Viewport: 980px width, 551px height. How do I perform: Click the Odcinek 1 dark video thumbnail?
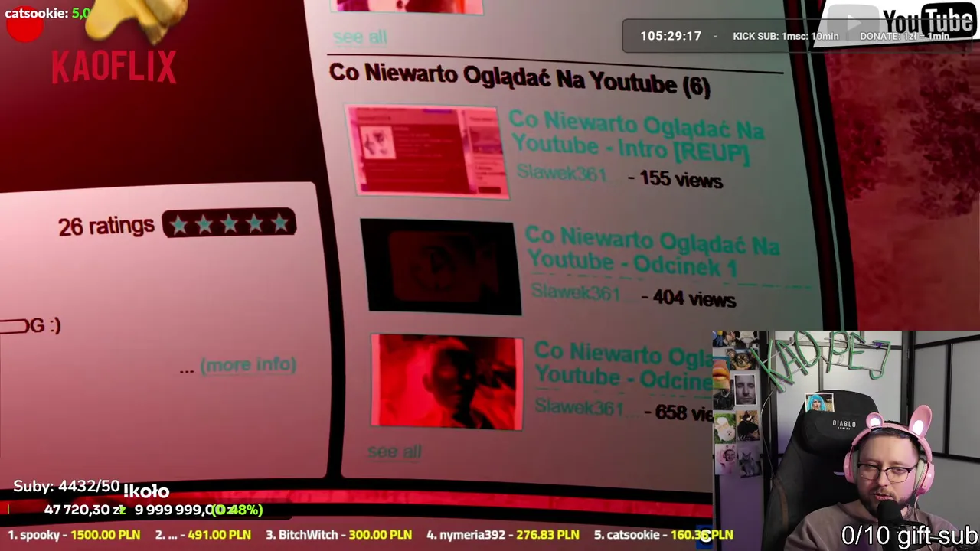pyautogui.click(x=441, y=267)
